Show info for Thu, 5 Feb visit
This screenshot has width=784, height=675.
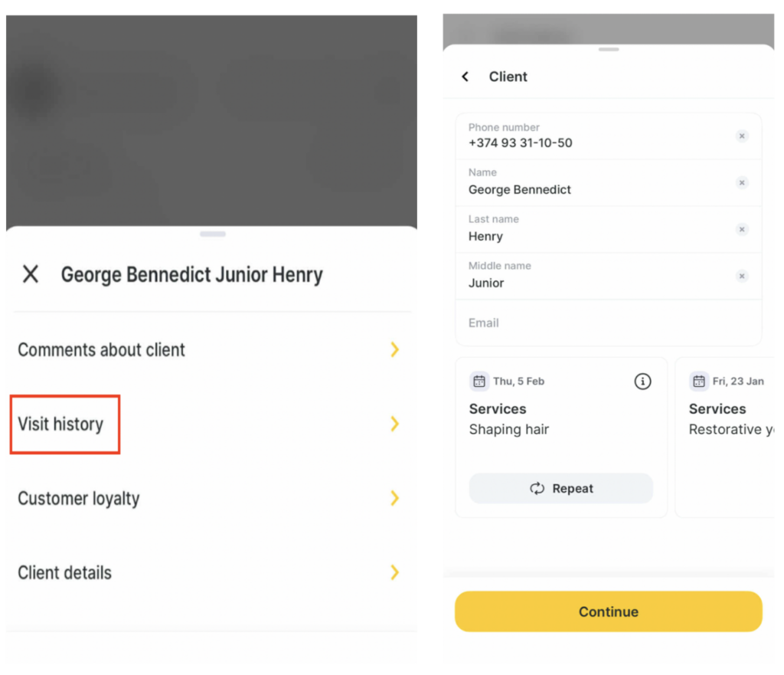643,382
